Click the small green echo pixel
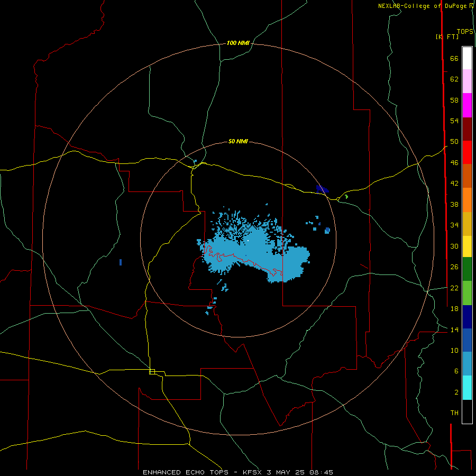Viewport: 476px width, 476px height. [346, 197]
